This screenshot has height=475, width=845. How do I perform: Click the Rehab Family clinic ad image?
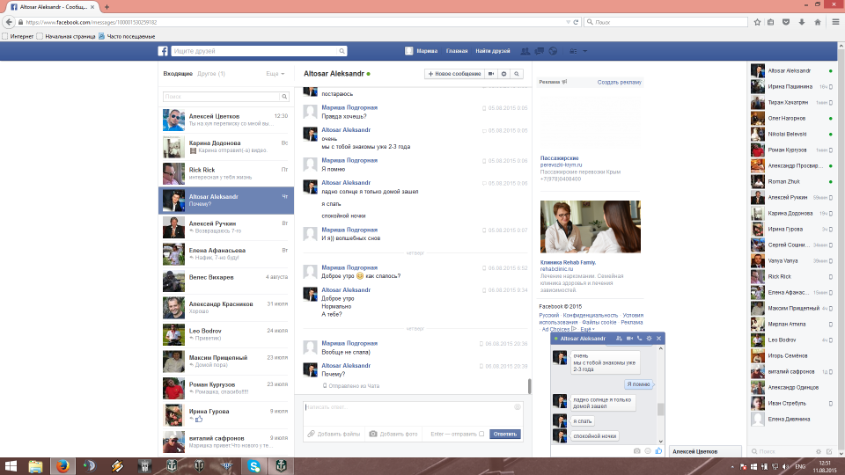[590, 226]
